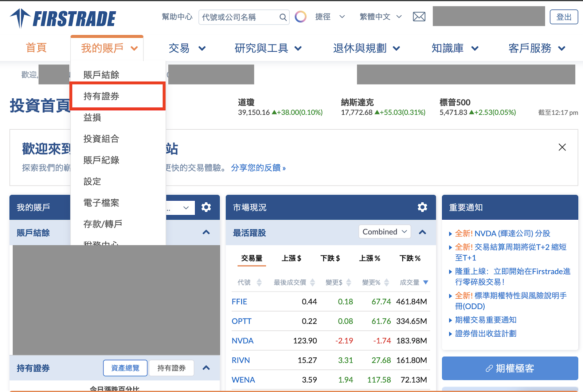Click 納斯達克 index value 17,772.68
The image size is (583, 392).
tap(357, 112)
